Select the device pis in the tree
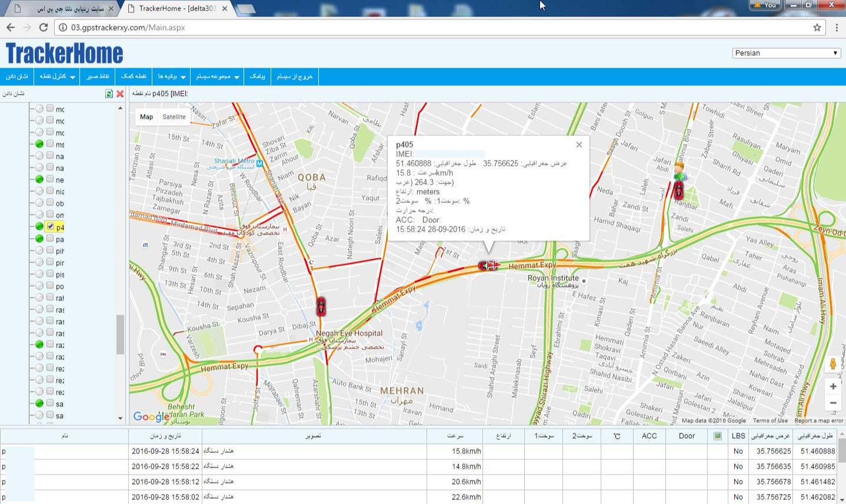846x504 pixels. 60,274
